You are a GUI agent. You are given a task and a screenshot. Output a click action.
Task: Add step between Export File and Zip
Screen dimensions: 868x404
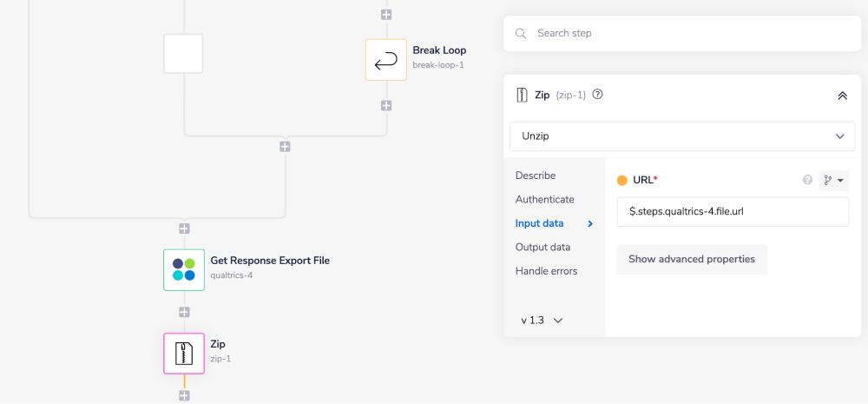point(184,312)
